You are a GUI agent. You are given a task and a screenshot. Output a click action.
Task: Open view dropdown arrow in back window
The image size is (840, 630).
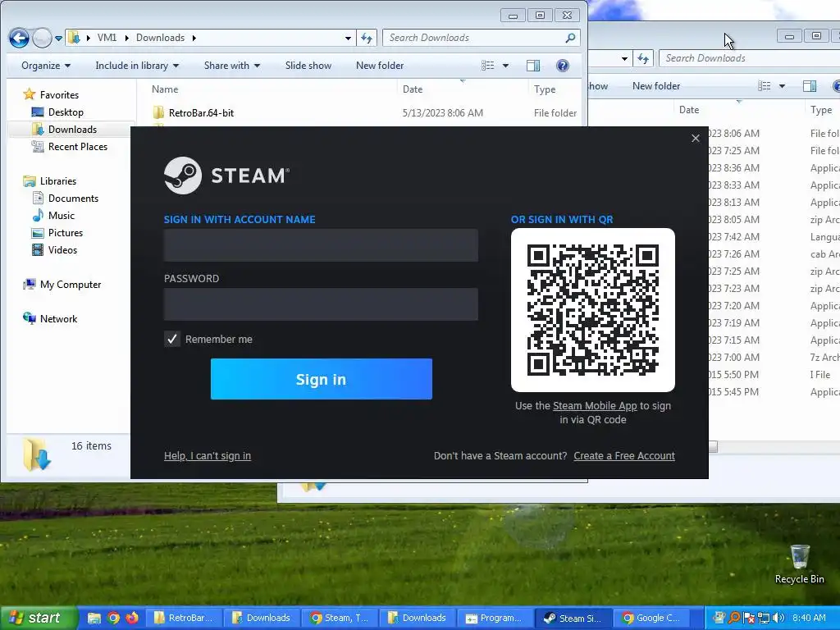(782, 86)
